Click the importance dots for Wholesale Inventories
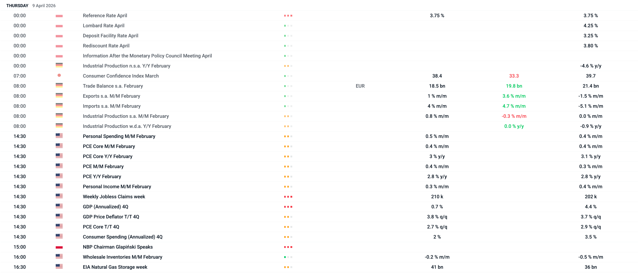Image resolution: width=644 pixels, height=279 pixels. (x=288, y=257)
